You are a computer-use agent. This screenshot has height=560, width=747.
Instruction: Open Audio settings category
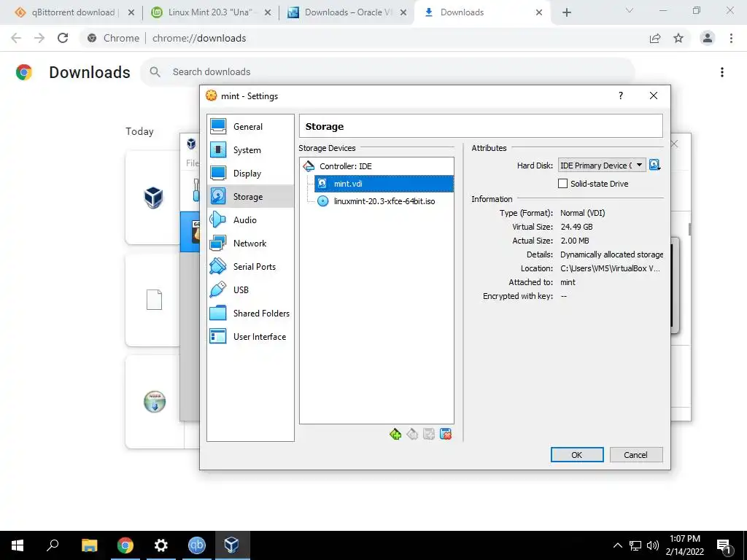[x=250, y=220]
